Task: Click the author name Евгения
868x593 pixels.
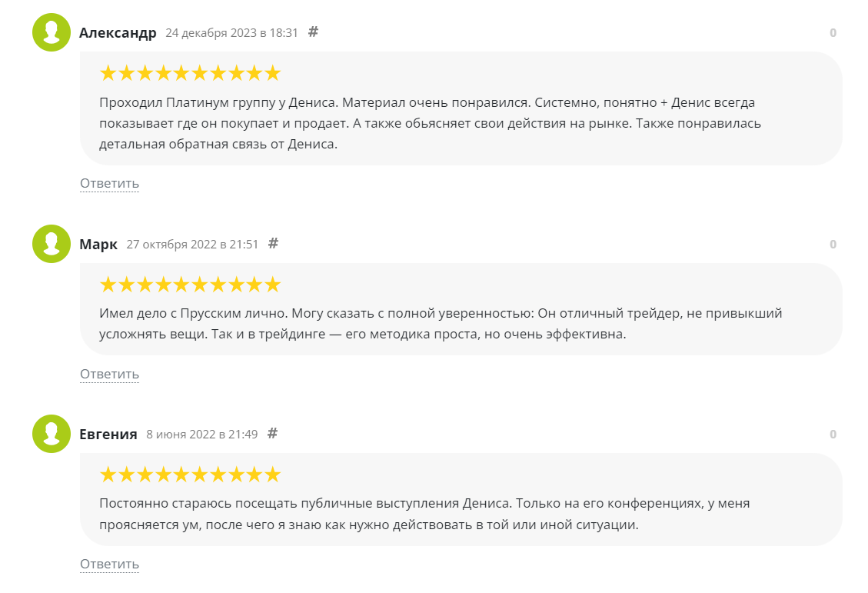Action: (x=108, y=435)
